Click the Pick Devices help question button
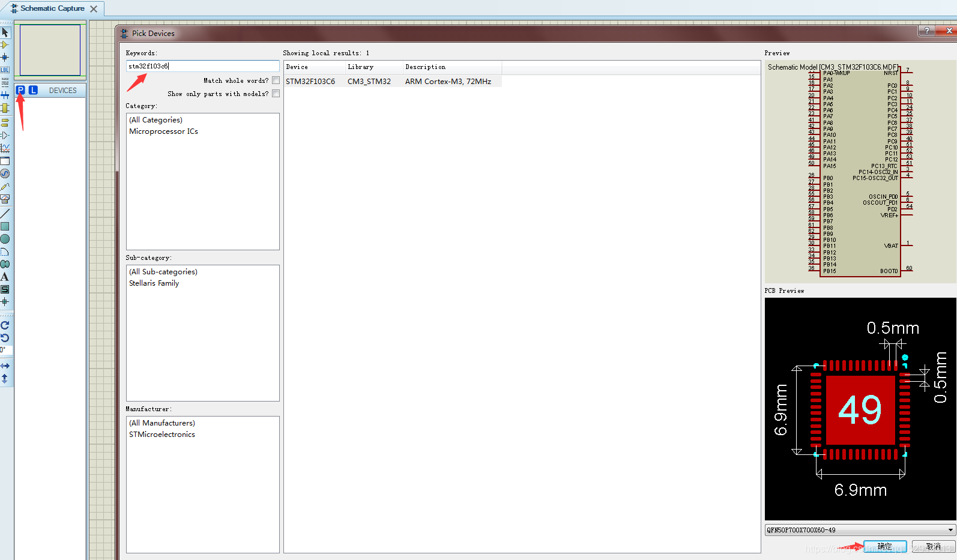 (x=927, y=31)
